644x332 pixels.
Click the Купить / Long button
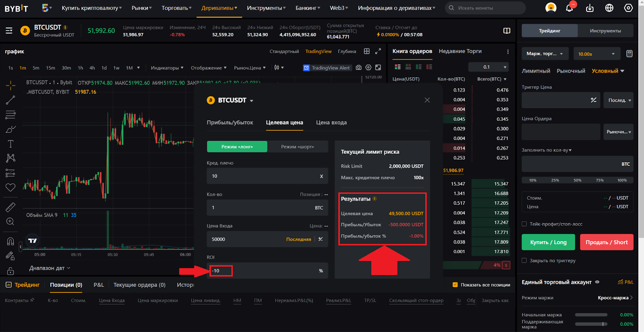(x=548, y=242)
